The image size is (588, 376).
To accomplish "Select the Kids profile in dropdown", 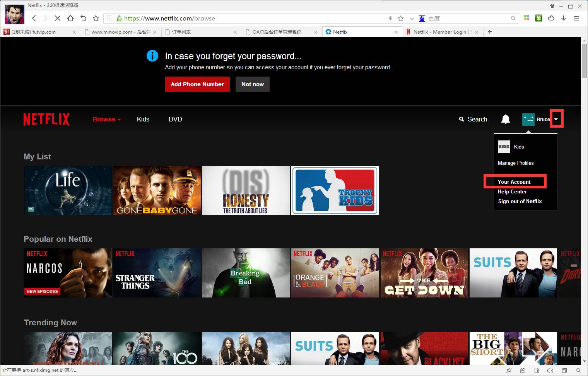I will 511,147.
